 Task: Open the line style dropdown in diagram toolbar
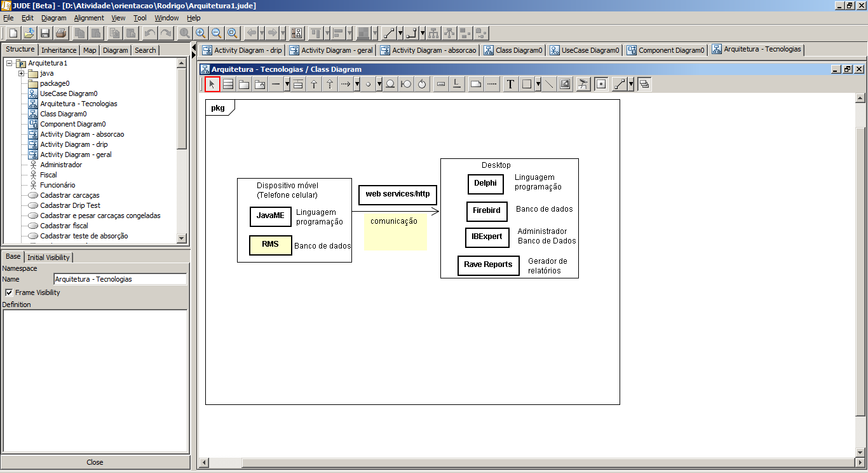coord(630,84)
